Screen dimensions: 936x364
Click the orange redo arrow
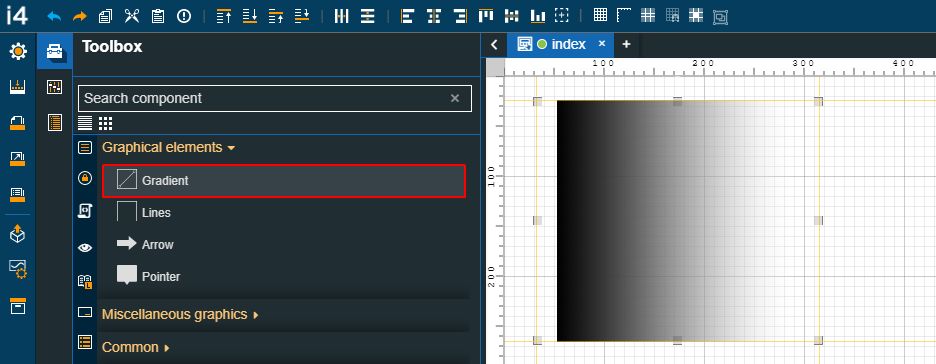click(79, 16)
